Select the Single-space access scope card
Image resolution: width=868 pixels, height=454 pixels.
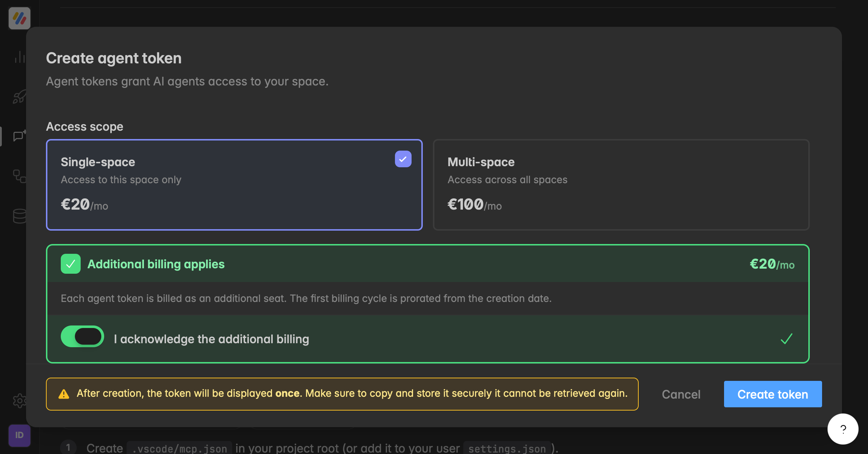pyautogui.click(x=234, y=185)
